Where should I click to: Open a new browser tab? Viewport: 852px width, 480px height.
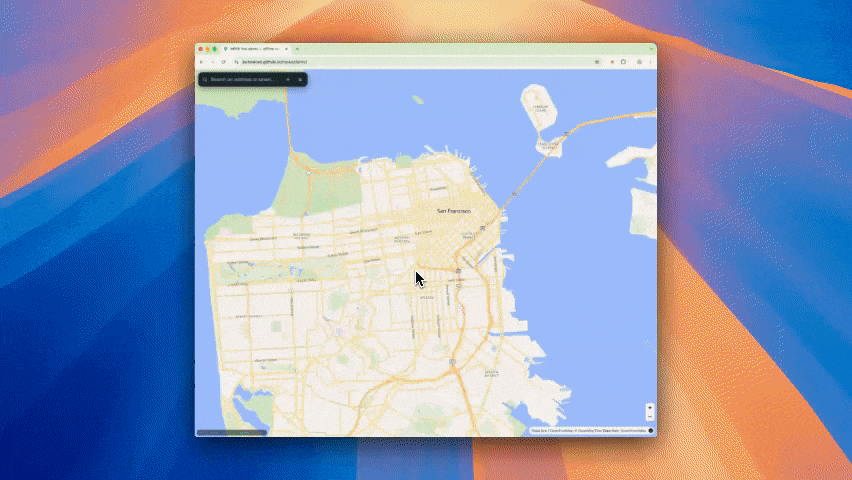[297, 49]
